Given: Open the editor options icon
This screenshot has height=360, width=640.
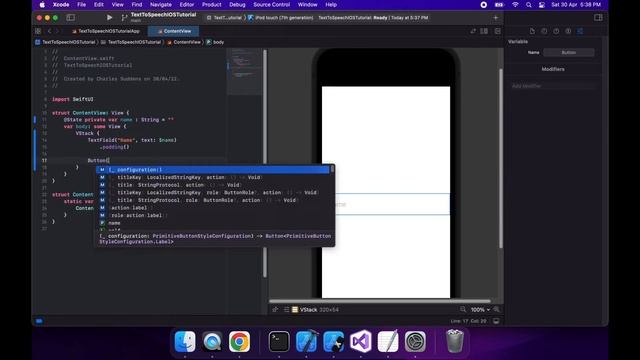Looking at the screenshot, I should 484,31.
